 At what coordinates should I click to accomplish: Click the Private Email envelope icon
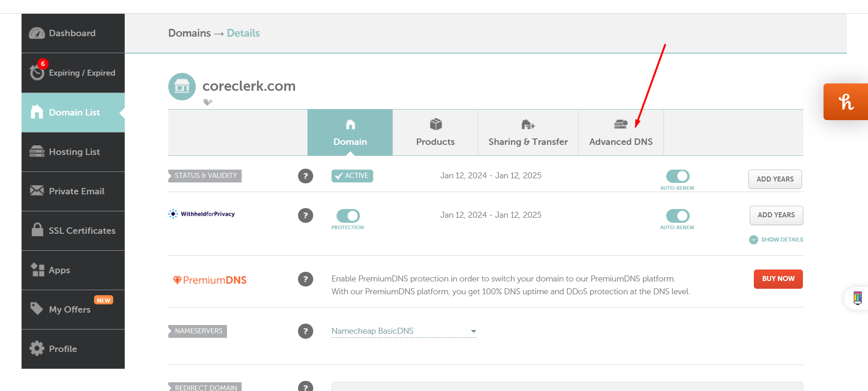click(37, 190)
